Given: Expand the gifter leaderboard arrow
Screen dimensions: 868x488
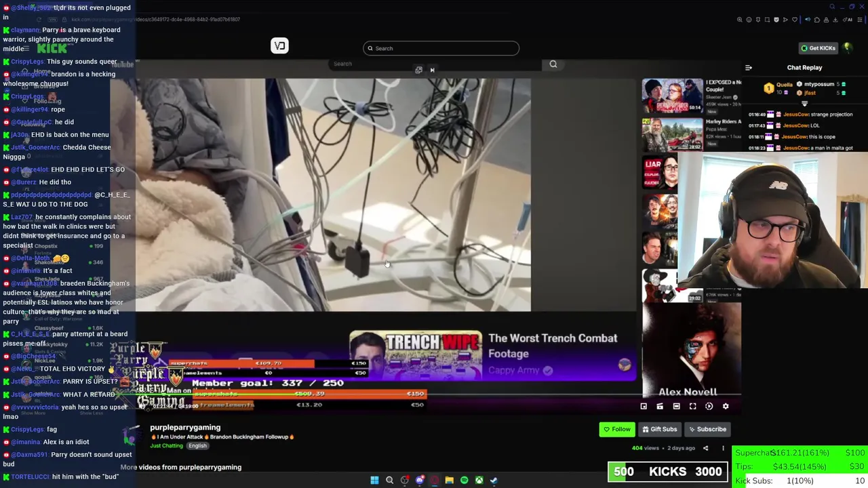Looking at the screenshot, I should (804, 104).
